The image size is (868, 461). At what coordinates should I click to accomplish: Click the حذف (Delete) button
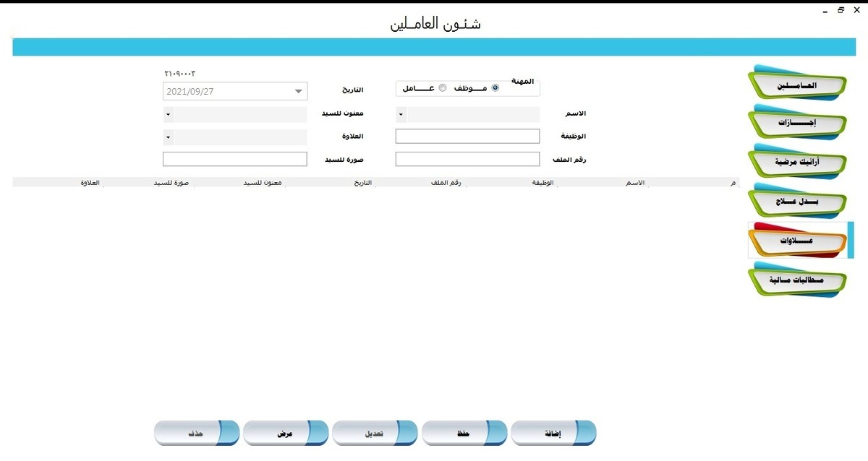click(x=196, y=432)
